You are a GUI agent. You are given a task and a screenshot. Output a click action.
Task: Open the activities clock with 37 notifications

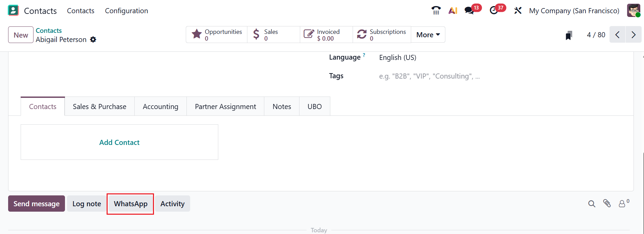494,10
